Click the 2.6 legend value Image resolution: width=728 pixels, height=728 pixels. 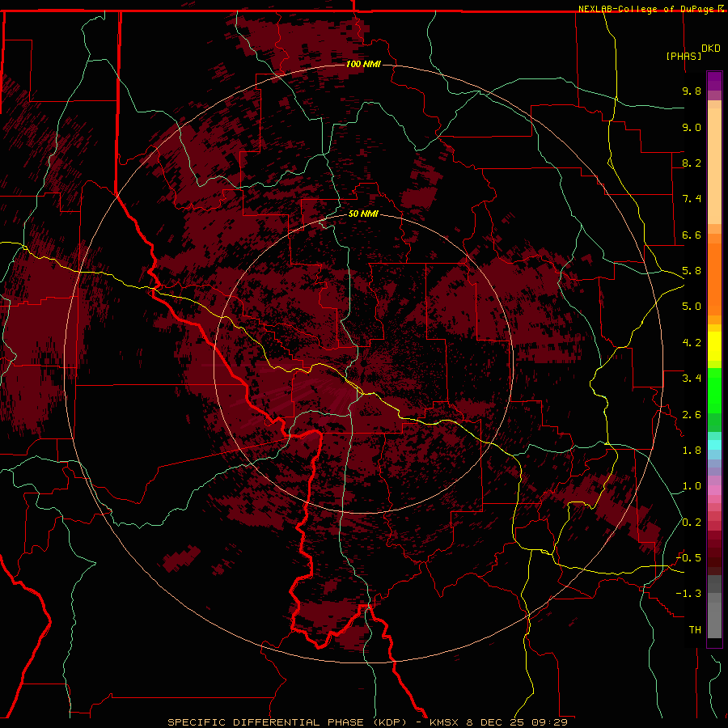pos(692,415)
